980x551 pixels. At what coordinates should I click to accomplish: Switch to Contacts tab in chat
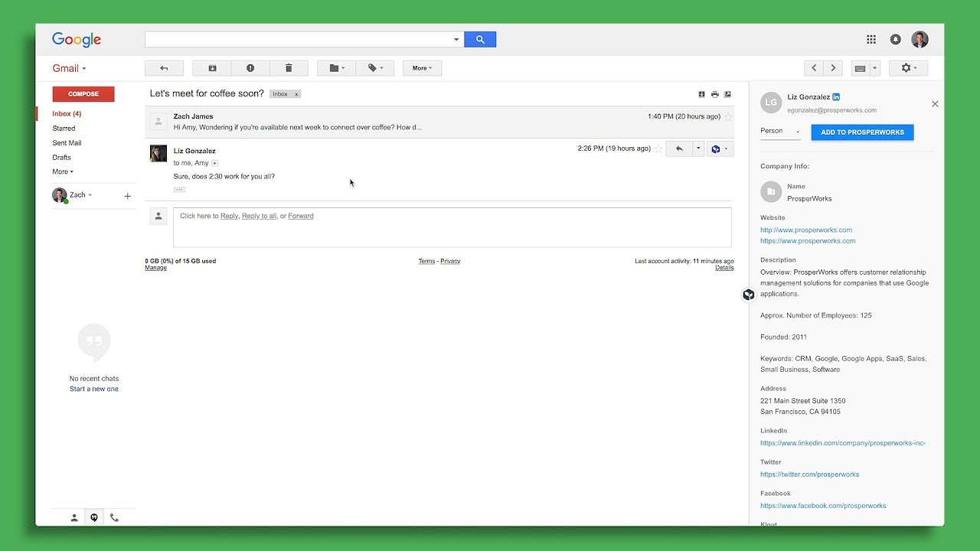[74, 517]
